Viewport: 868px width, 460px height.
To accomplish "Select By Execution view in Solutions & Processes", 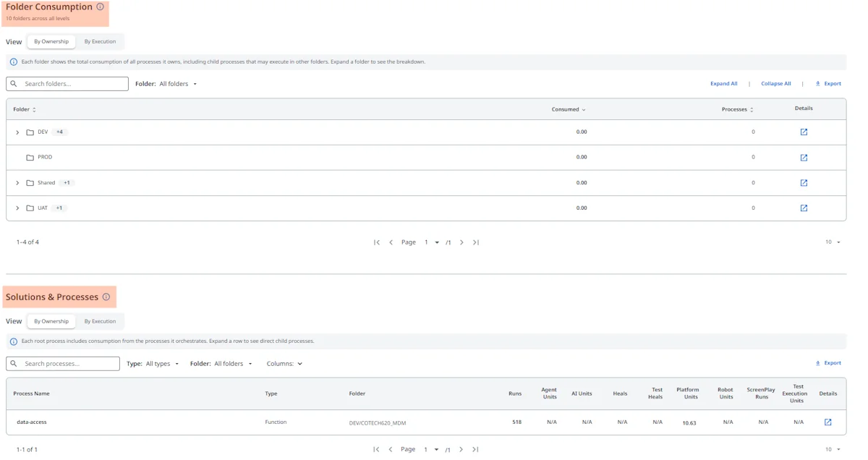I will coord(100,321).
